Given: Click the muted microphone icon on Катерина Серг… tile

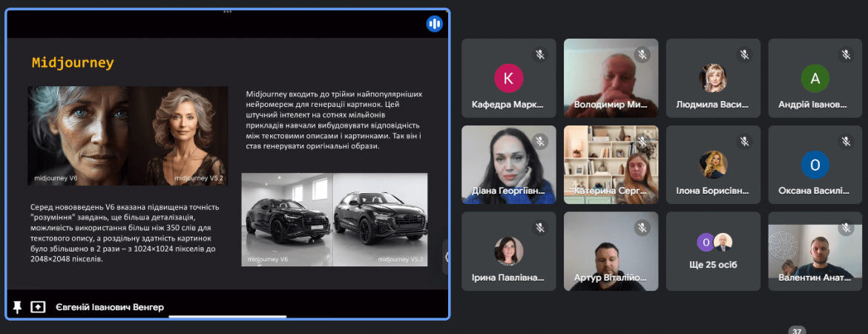Looking at the screenshot, I should tap(642, 141).
